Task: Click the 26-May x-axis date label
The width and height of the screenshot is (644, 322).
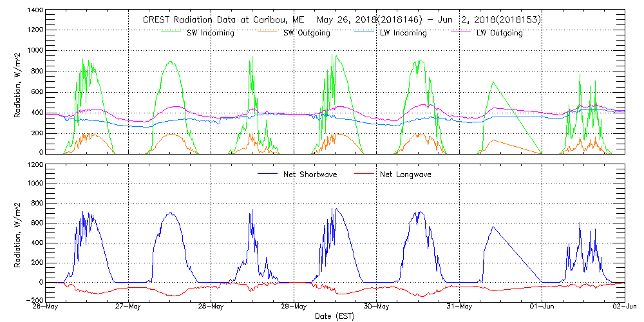Action: (x=46, y=307)
